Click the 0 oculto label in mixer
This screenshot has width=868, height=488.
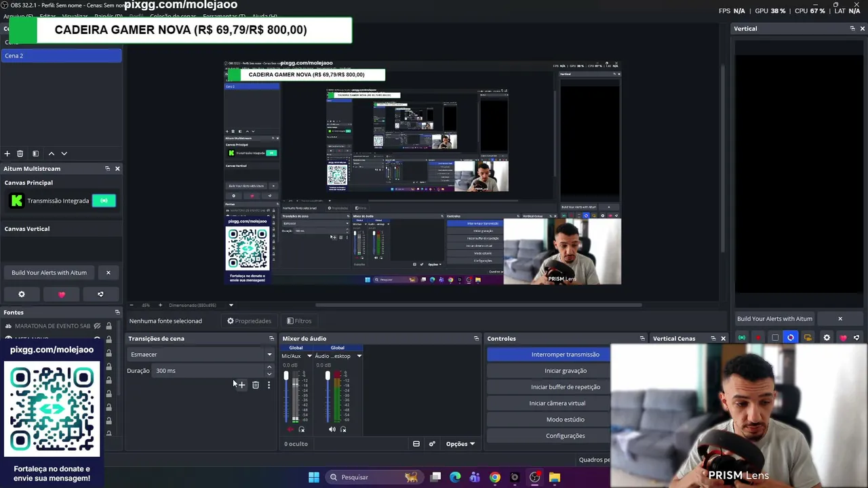[x=296, y=444]
